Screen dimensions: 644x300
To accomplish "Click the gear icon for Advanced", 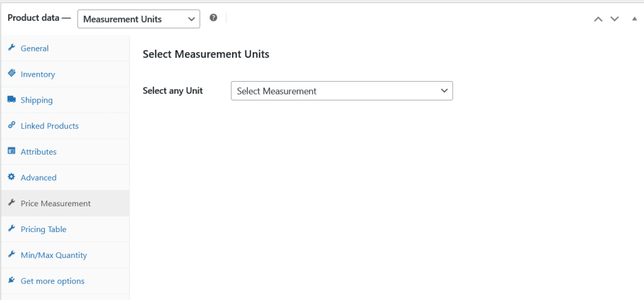I will pos(11,177).
